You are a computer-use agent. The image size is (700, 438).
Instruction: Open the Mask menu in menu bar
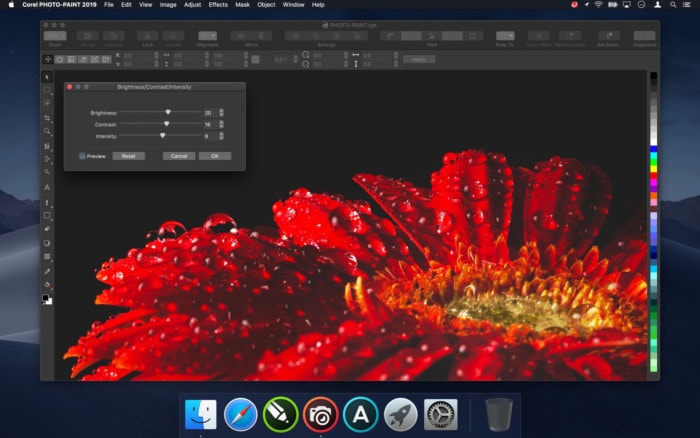point(243,5)
